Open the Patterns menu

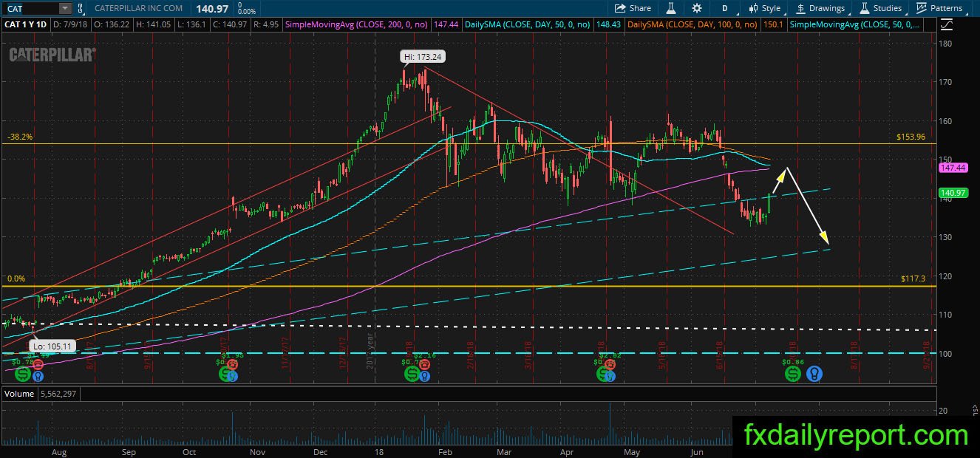point(939,8)
